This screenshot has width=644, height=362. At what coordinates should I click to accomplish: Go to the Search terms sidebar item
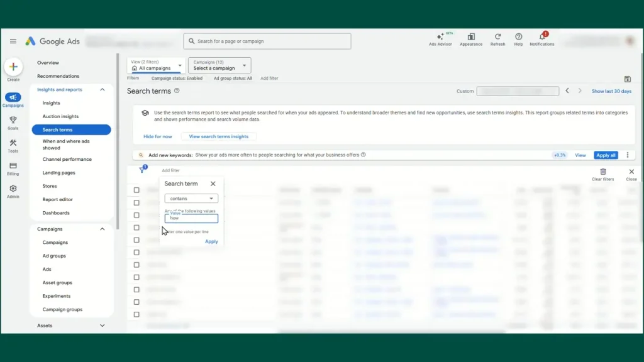point(58,129)
